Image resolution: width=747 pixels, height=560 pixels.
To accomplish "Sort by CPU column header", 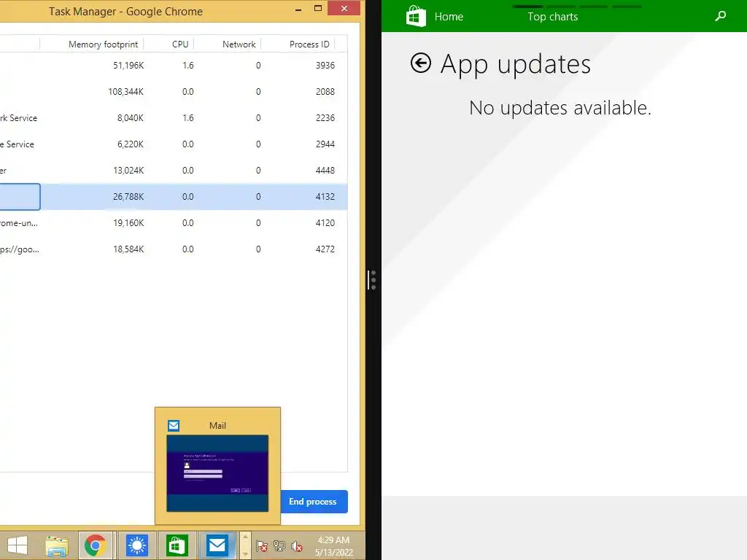I will coord(180,44).
